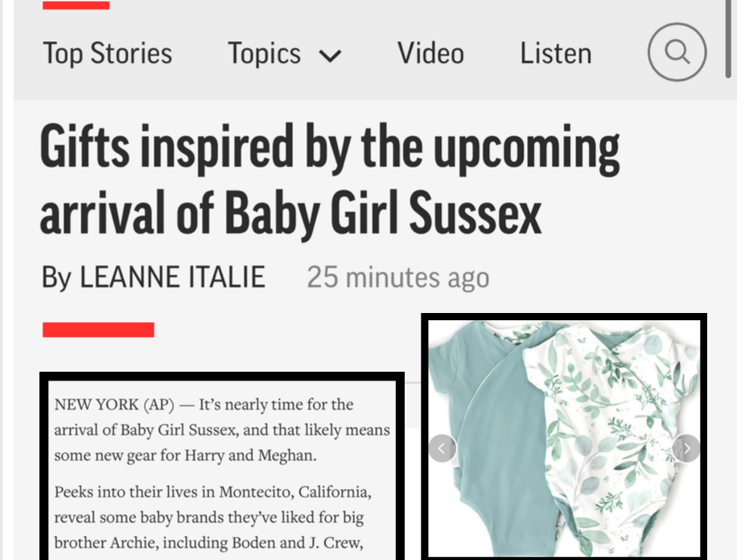Click the next arrow on the image carousel
The height and width of the screenshot is (560, 745).
pos(686,448)
